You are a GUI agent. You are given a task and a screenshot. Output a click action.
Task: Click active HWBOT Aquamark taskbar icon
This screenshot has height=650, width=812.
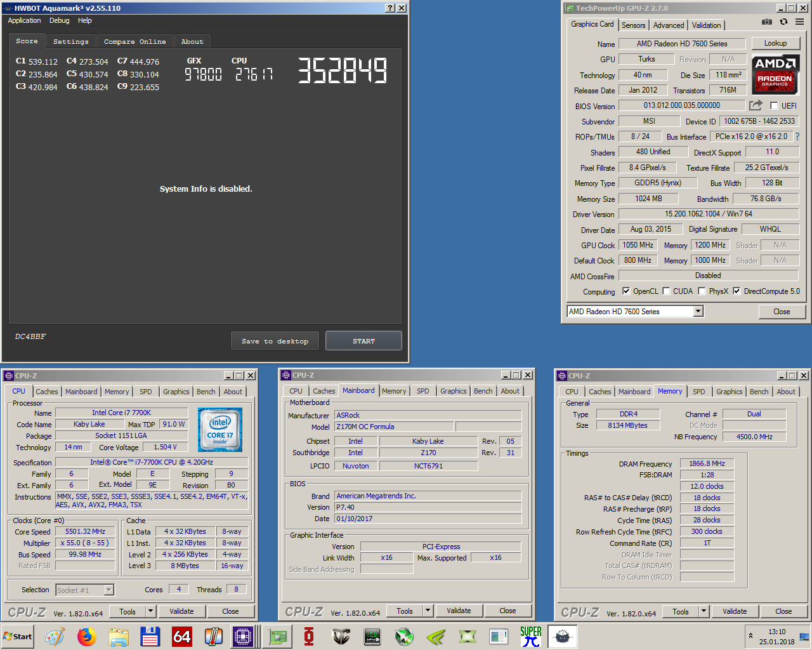pos(562,637)
